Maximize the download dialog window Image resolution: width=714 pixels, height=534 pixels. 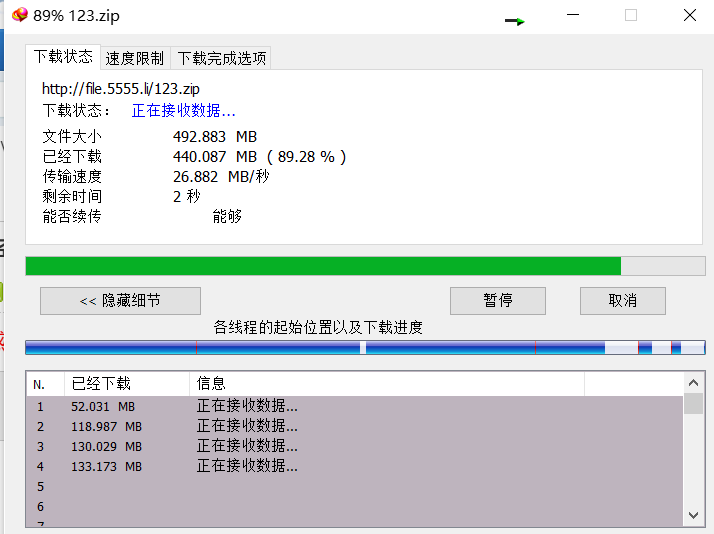click(631, 15)
